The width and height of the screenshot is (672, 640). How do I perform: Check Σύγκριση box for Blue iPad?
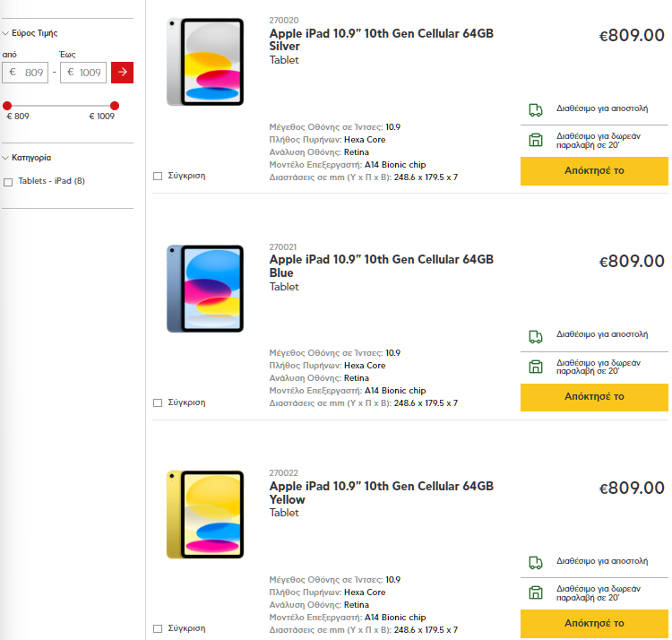pos(158,402)
